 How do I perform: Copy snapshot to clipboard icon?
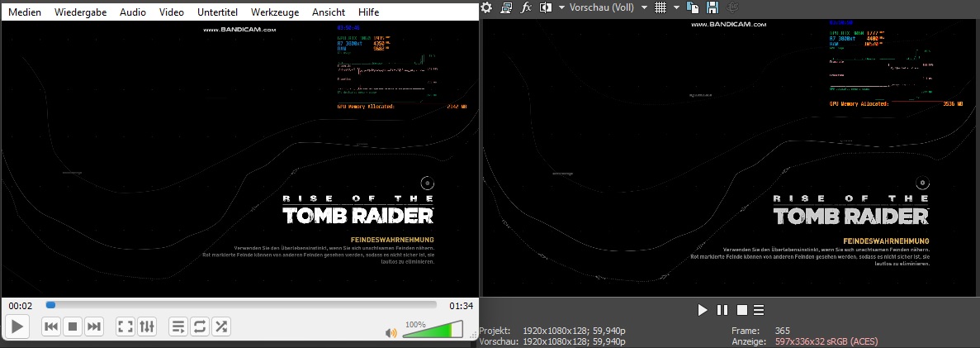point(693,7)
